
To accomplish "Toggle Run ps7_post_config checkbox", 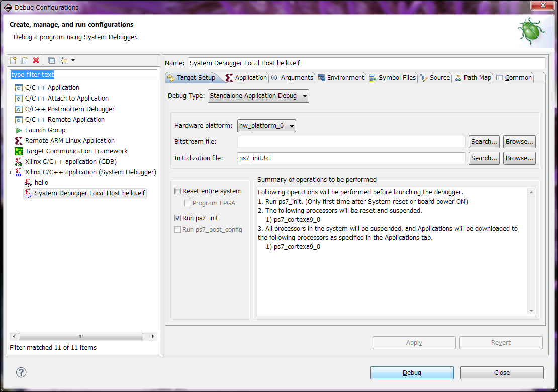I will pos(177,230).
